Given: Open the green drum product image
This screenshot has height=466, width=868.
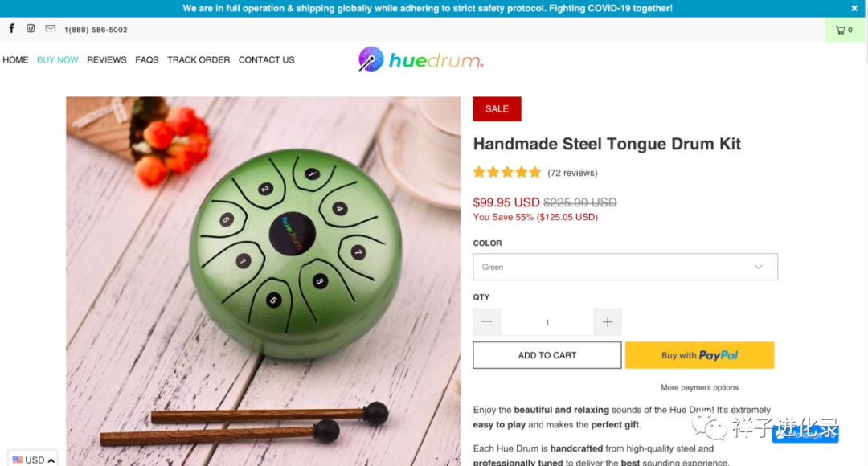Looking at the screenshot, I should point(263,281).
